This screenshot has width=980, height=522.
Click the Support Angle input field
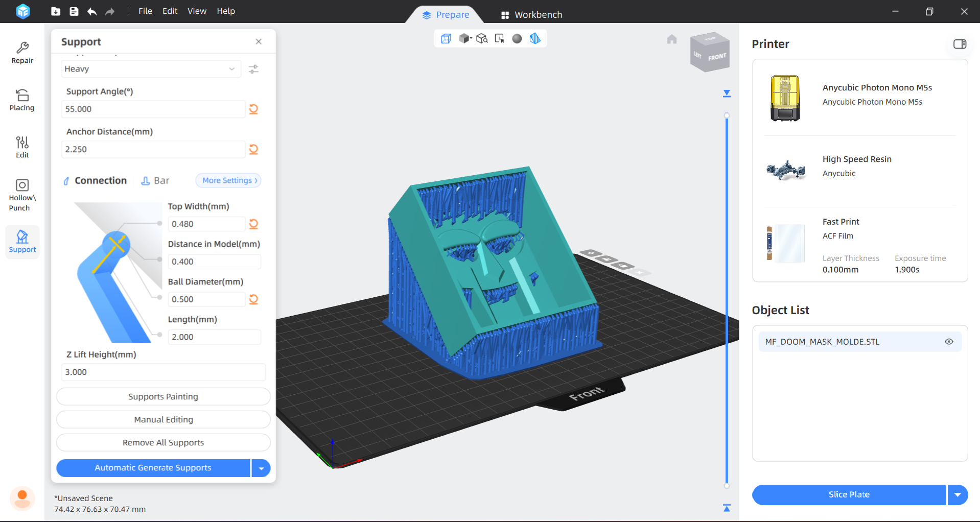(x=153, y=109)
